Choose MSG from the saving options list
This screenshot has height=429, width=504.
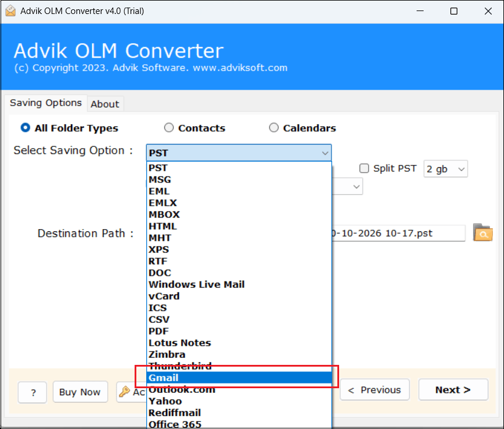(239, 180)
